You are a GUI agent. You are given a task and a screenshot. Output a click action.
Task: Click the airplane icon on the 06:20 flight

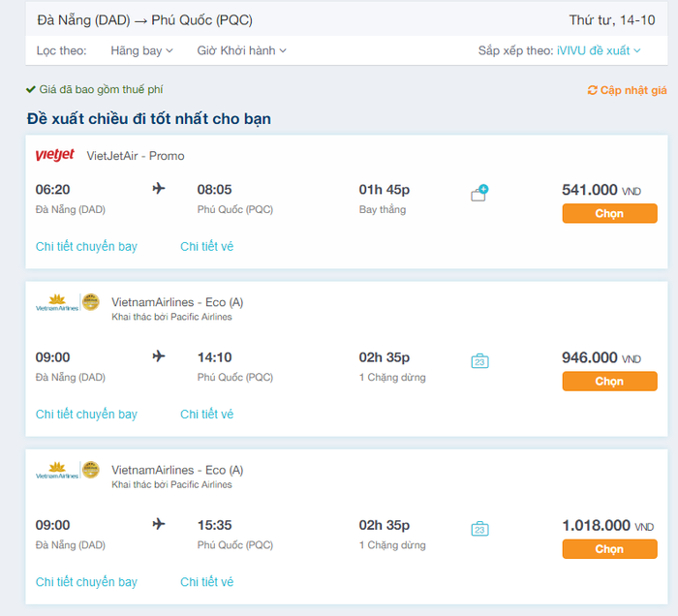coord(159,189)
